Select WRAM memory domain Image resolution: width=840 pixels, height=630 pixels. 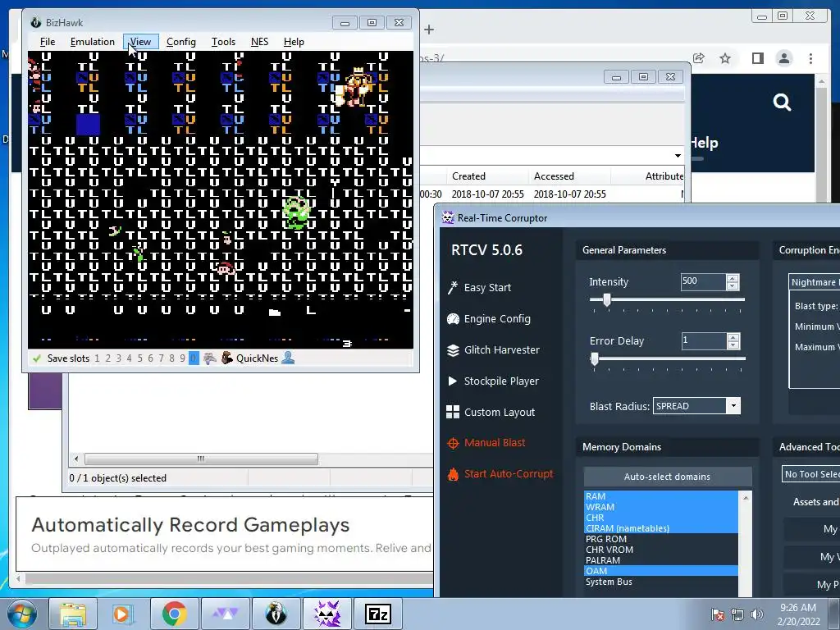(660, 507)
